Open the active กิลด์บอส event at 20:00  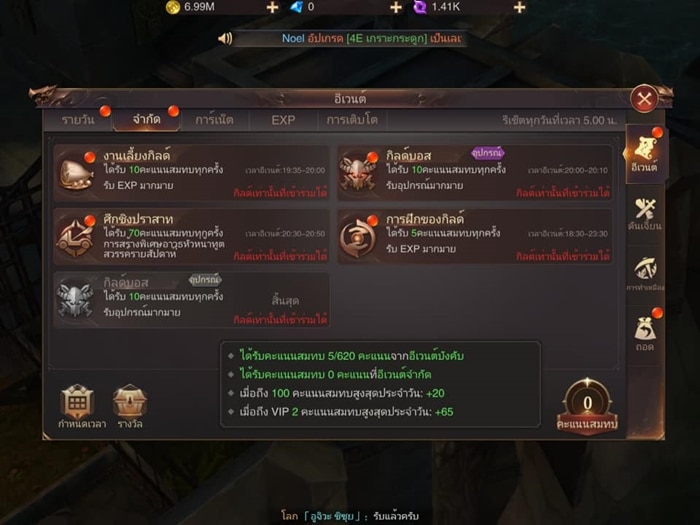[x=475, y=173]
